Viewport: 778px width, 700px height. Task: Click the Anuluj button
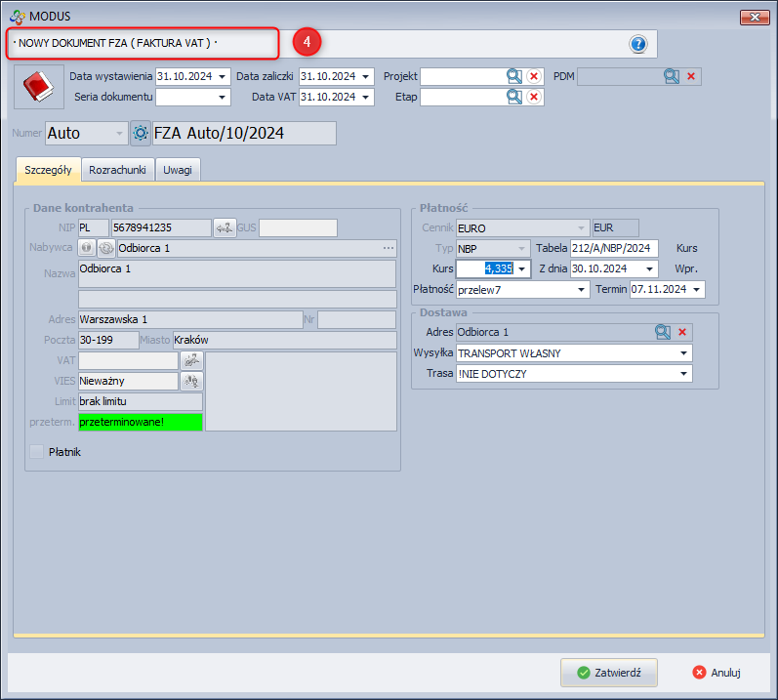pyautogui.click(x=717, y=673)
